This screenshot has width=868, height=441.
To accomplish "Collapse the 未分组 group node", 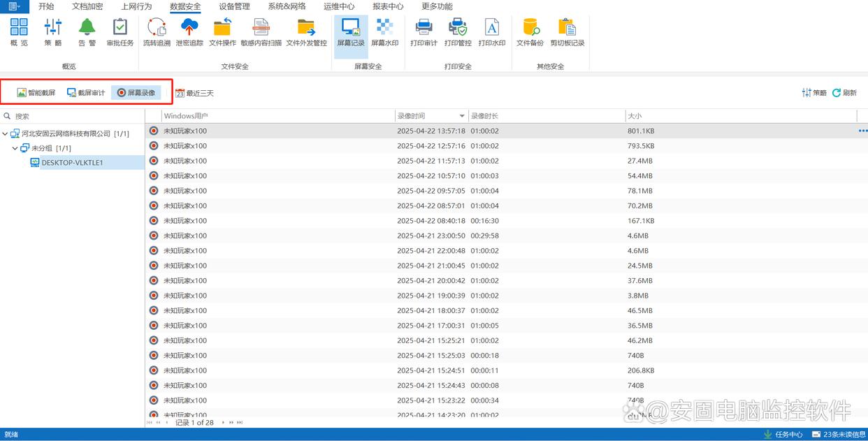I will (x=15, y=148).
